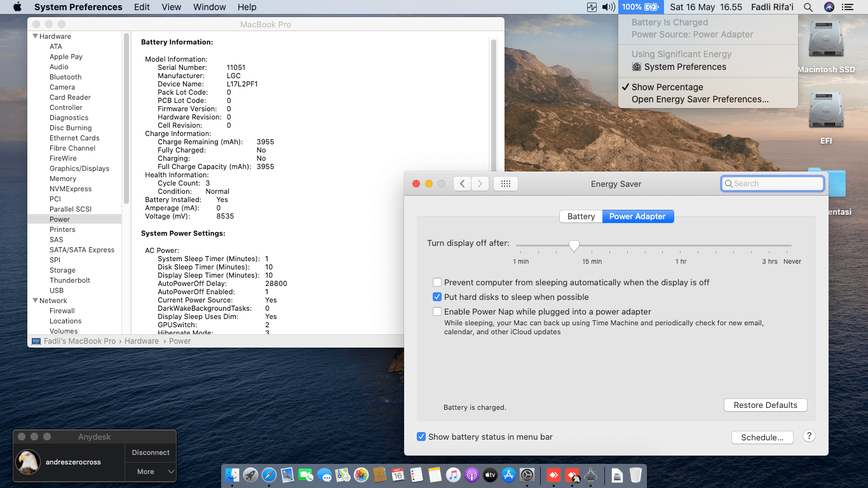This screenshot has width=868, height=488.
Task: Collapse the Network section triangle
Action: (35, 301)
